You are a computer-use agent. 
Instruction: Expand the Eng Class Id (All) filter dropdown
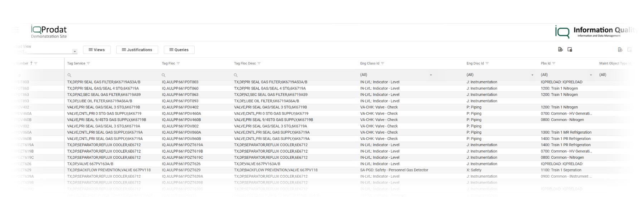click(431, 75)
